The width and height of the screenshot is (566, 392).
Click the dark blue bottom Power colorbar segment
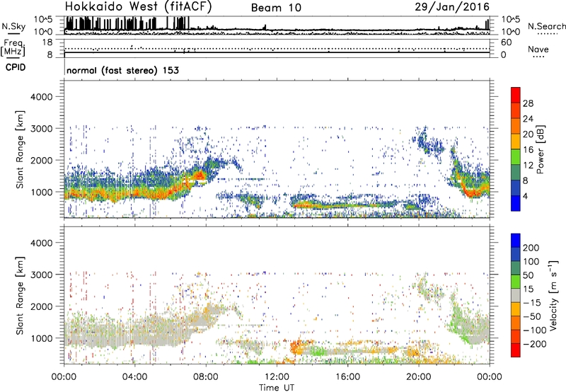tap(516, 203)
